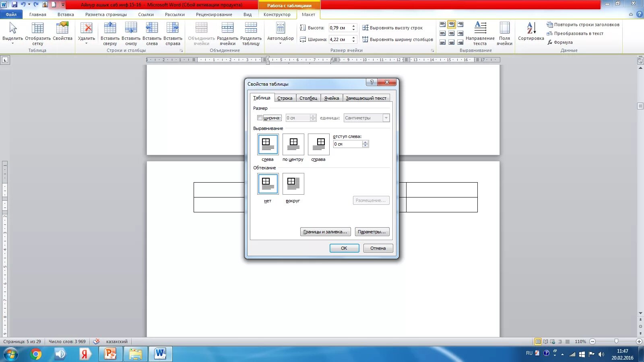Viewport: 644px width, 362px height.
Task: Open Sort (Сортировка) dialog
Action: pyautogui.click(x=531, y=31)
